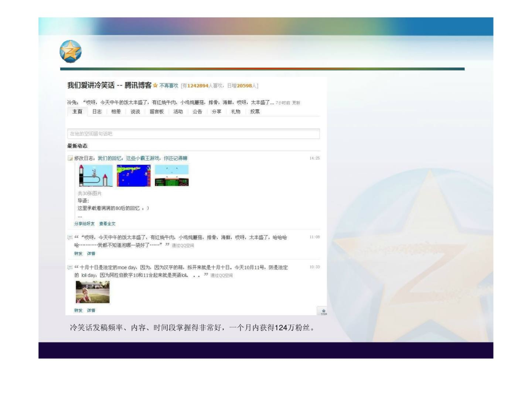Click the 最新动态 heading
This screenshot has width=532, height=399.
[77, 146]
